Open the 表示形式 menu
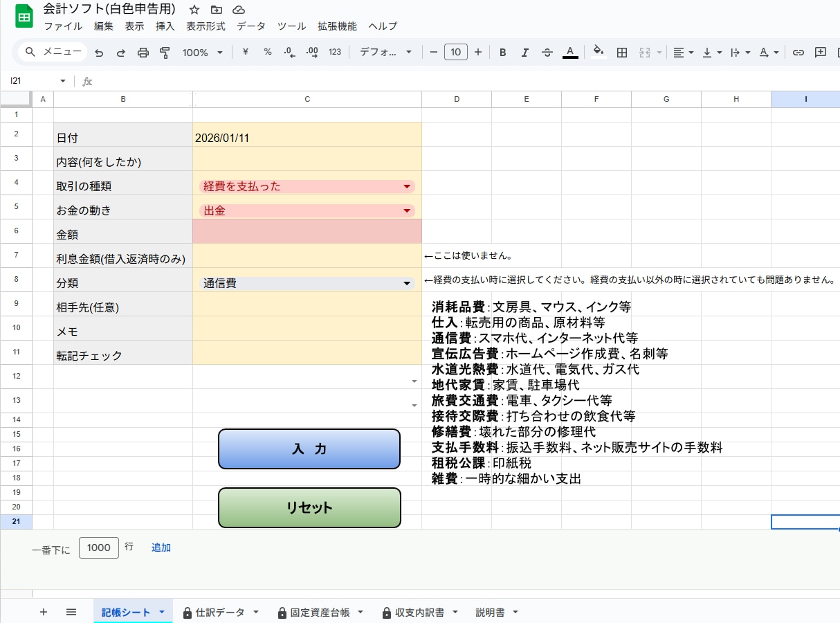 (x=206, y=26)
